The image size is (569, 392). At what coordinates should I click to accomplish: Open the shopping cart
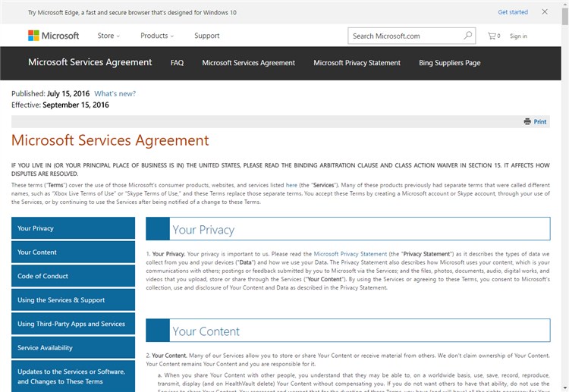[493, 36]
